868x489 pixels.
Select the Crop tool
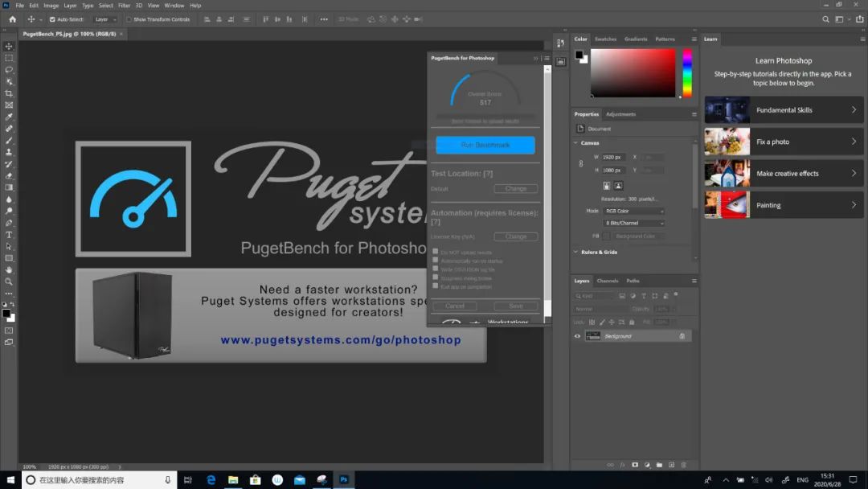click(9, 93)
